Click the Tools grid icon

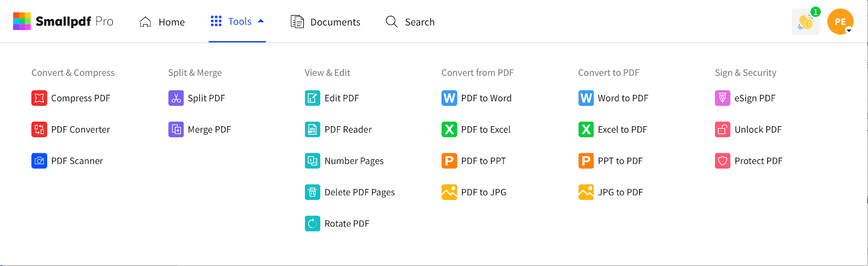pyautogui.click(x=216, y=21)
